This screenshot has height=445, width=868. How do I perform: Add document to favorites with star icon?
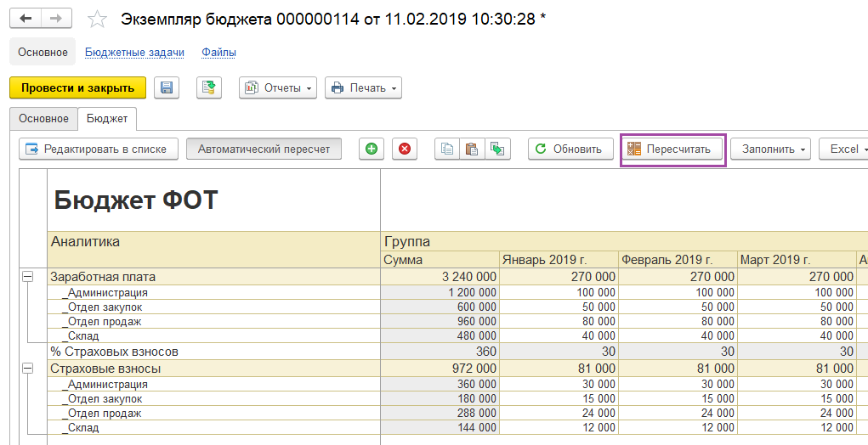pyautogui.click(x=98, y=20)
